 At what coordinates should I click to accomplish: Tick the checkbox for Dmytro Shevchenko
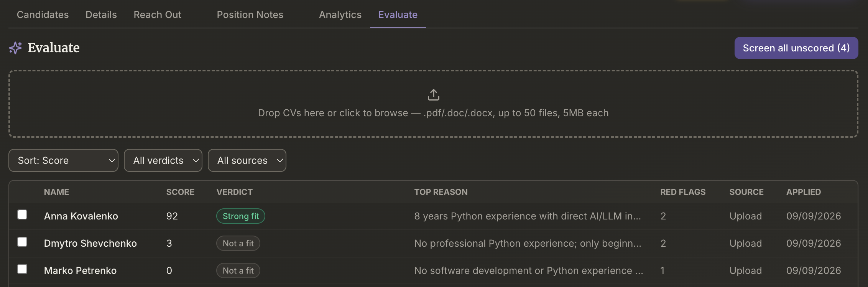click(22, 242)
